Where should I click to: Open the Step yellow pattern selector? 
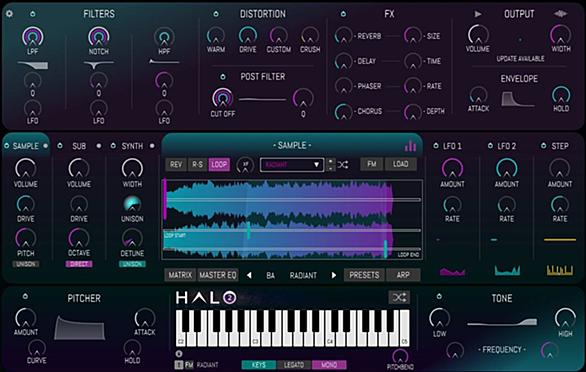point(560,270)
